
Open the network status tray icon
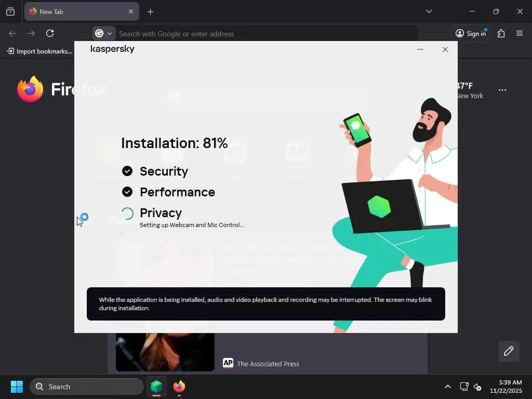(x=464, y=387)
